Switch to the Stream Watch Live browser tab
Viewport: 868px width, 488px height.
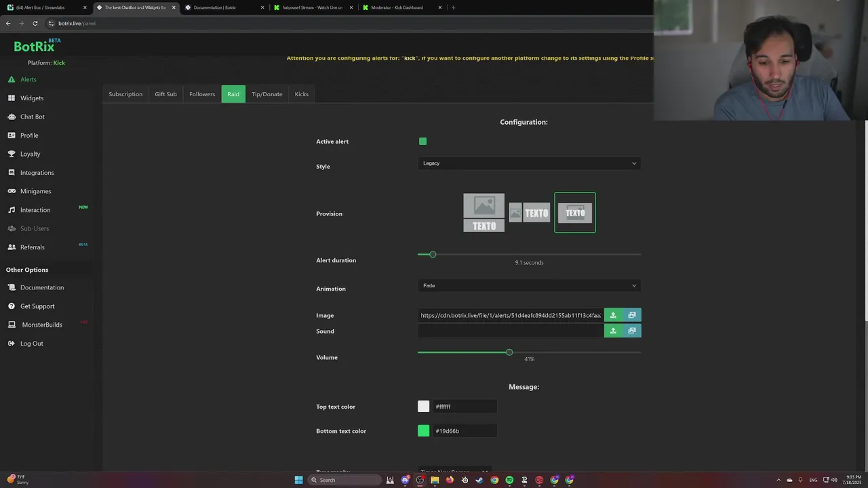pyautogui.click(x=313, y=7)
